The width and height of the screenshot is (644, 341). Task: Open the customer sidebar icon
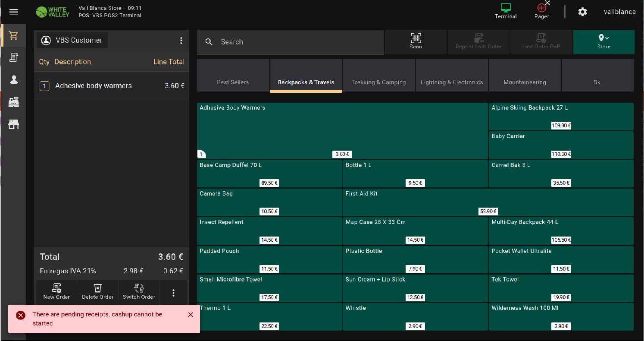pos(14,80)
